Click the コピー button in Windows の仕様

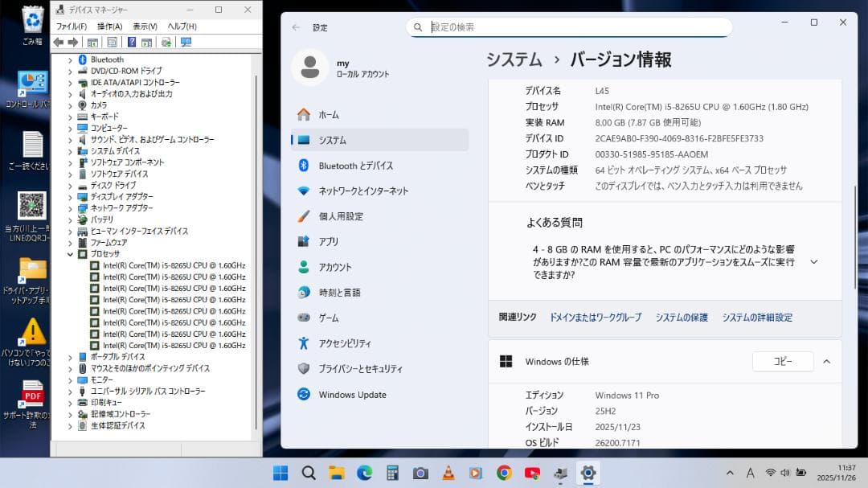click(782, 361)
